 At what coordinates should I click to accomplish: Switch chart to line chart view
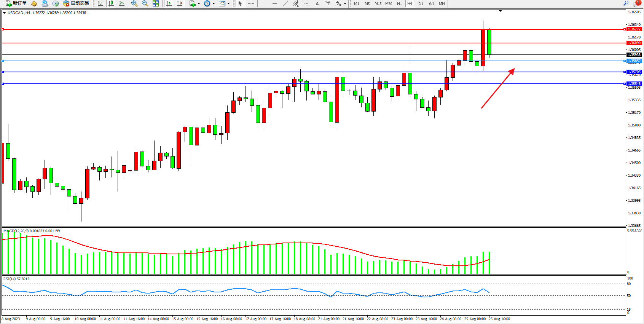(122, 3)
